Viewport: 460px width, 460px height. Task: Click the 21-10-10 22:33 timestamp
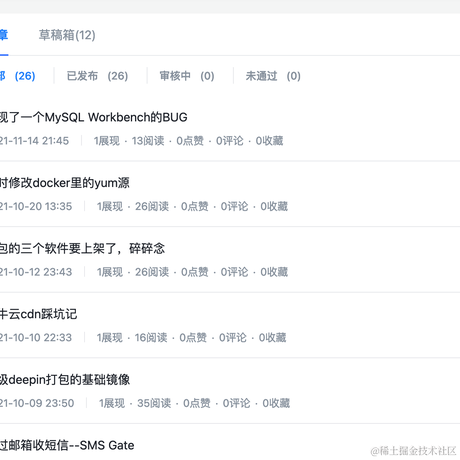pyautogui.click(x=36, y=338)
